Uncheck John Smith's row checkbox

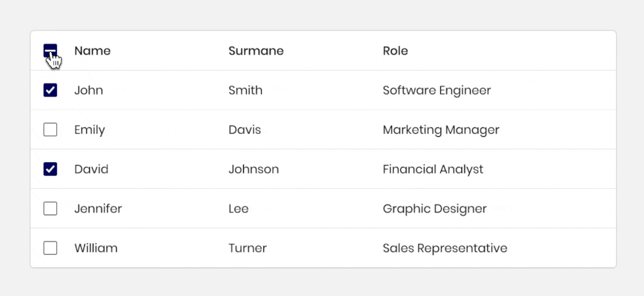coord(50,90)
